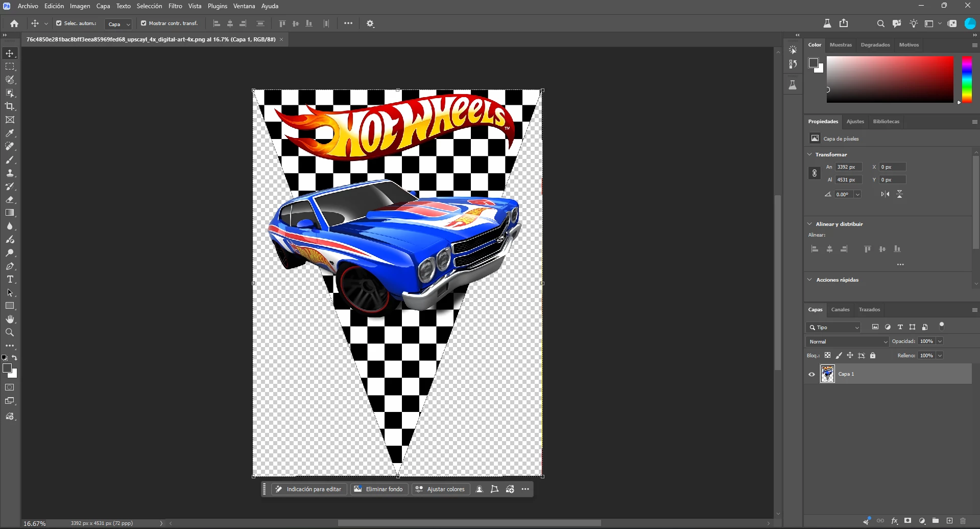Open options bar settings gear
980x529 pixels.
point(370,24)
